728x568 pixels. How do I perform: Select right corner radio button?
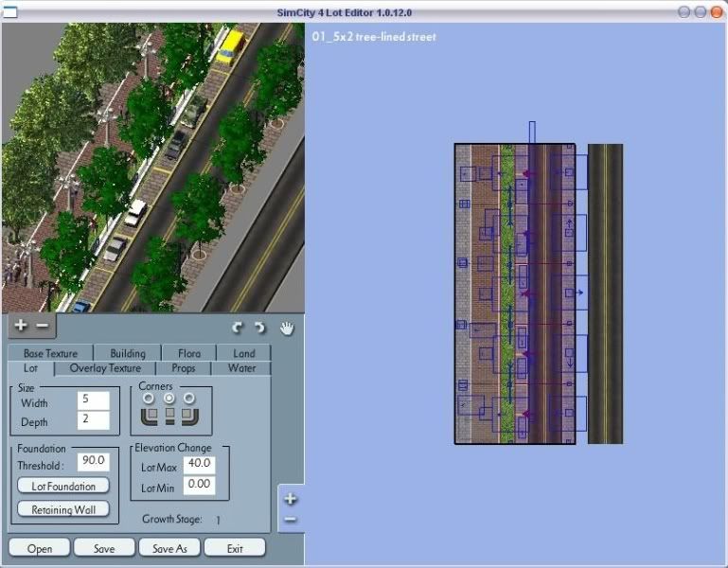coord(189,398)
